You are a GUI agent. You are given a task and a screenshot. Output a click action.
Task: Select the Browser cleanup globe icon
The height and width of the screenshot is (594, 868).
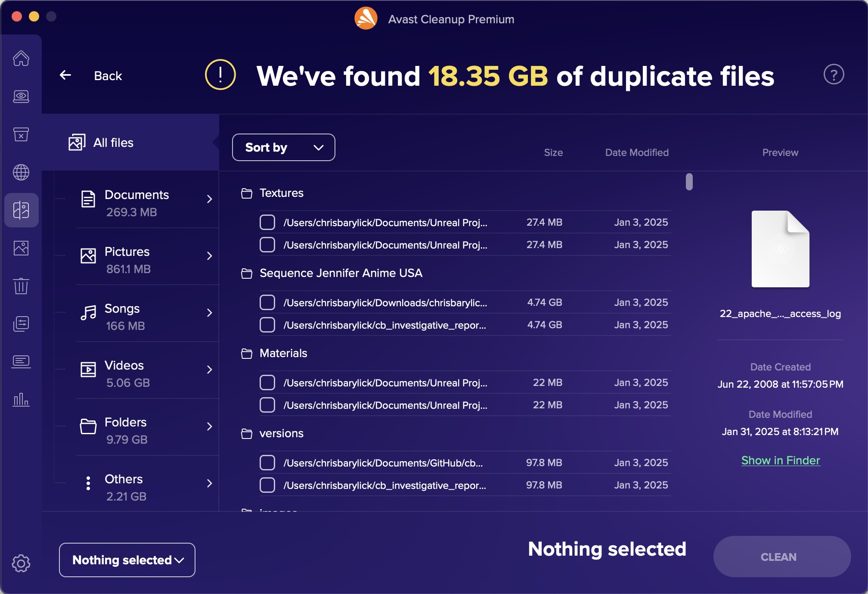(x=21, y=172)
